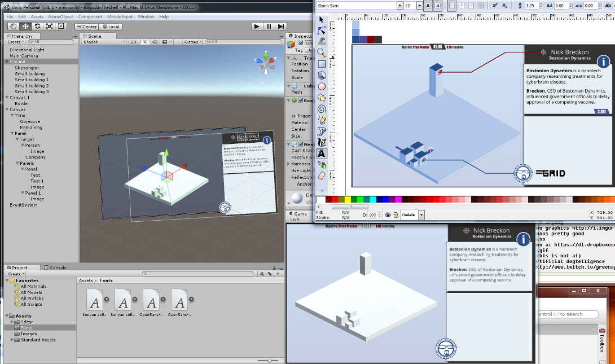Image resolution: width=615 pixels, height=364 pixels.
Task: Expand the Standard Assets folder
Action: click(12, 340)
